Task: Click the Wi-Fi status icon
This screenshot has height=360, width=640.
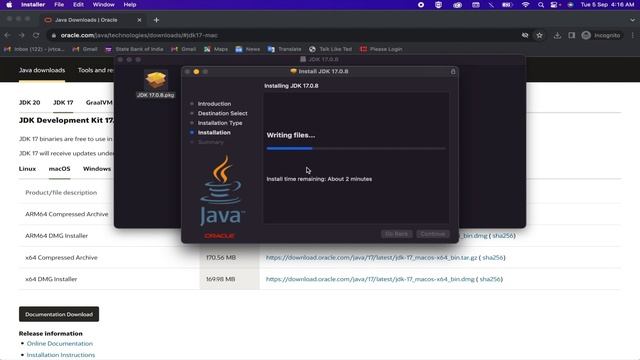Action: pyautogui.click(x=525, y=5)
